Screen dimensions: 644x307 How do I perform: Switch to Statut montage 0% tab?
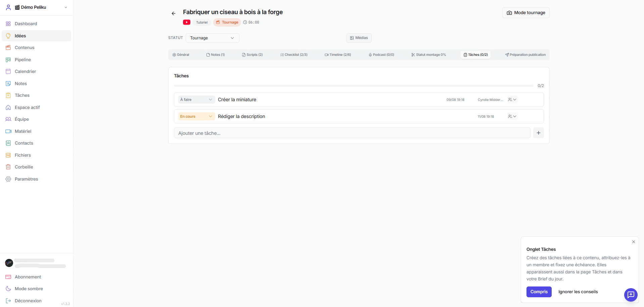tap(429, 55)
